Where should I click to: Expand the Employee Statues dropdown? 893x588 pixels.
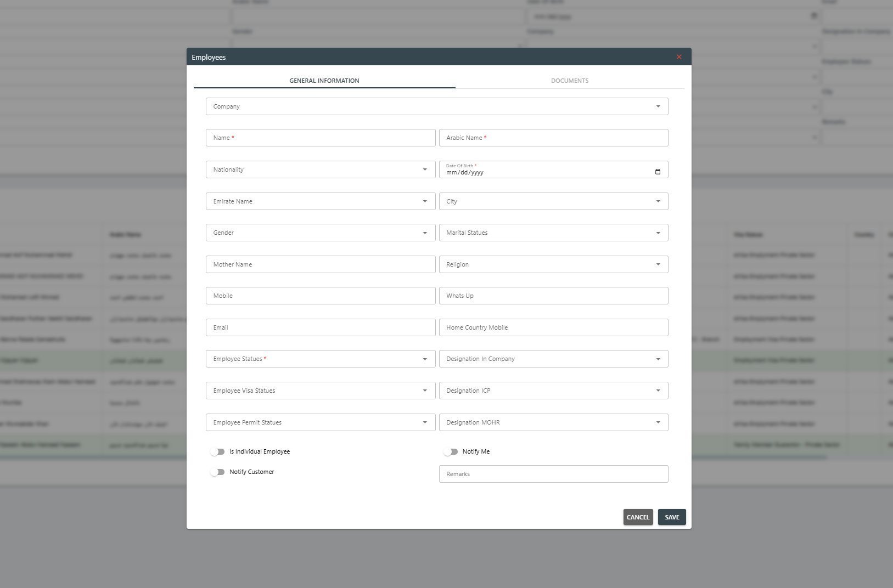(x=320, y=359)
